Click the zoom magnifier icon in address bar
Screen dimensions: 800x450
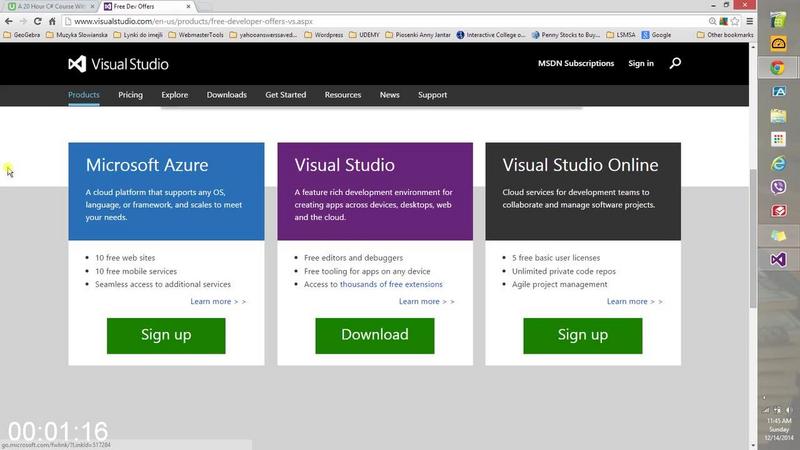(712, 21)
